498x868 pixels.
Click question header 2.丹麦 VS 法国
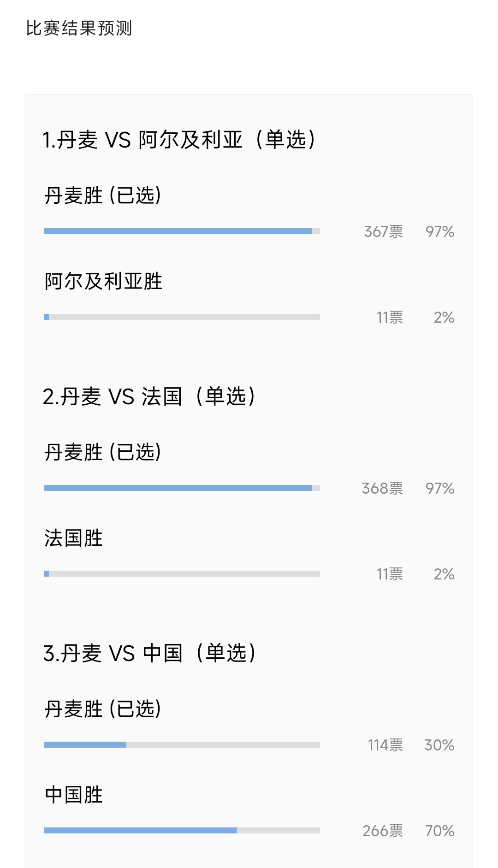click(150, 396)
